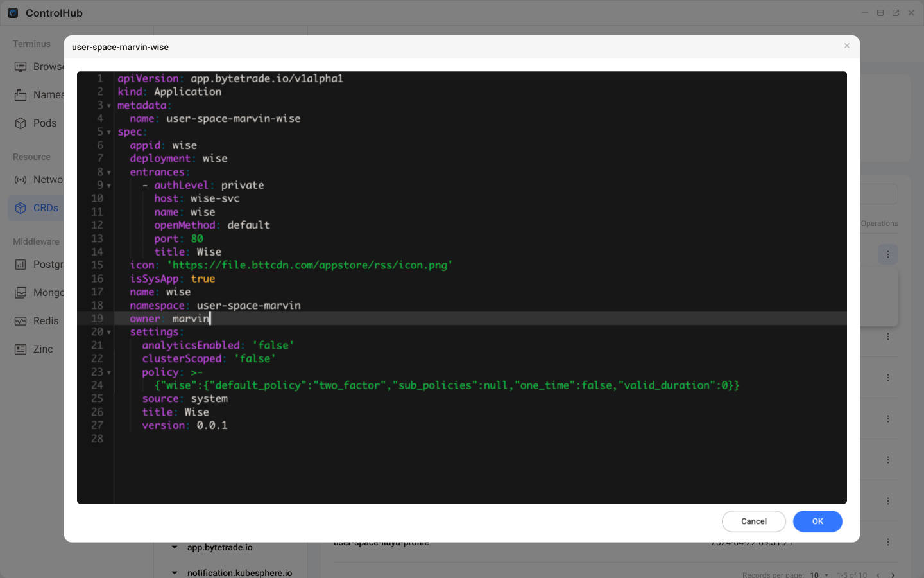
Task: Close the user-space-marvin-wise dialog with the X
Action: pyautogui.click(x=847, y=46)
